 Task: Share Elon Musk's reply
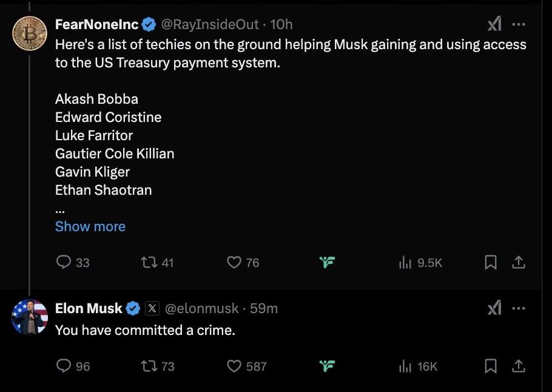(519, 366)
